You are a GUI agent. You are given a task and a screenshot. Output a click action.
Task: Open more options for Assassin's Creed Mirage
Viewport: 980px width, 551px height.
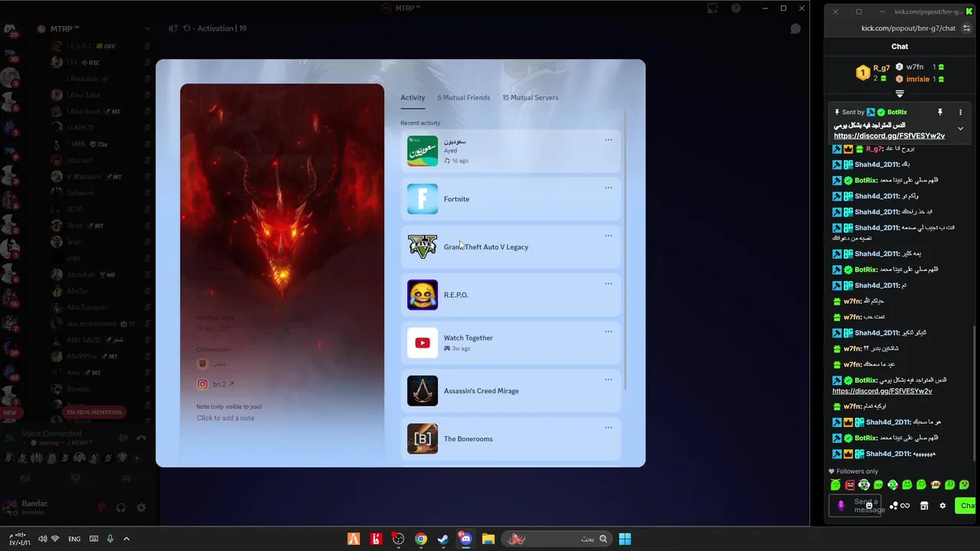click(x=608, y=380)
